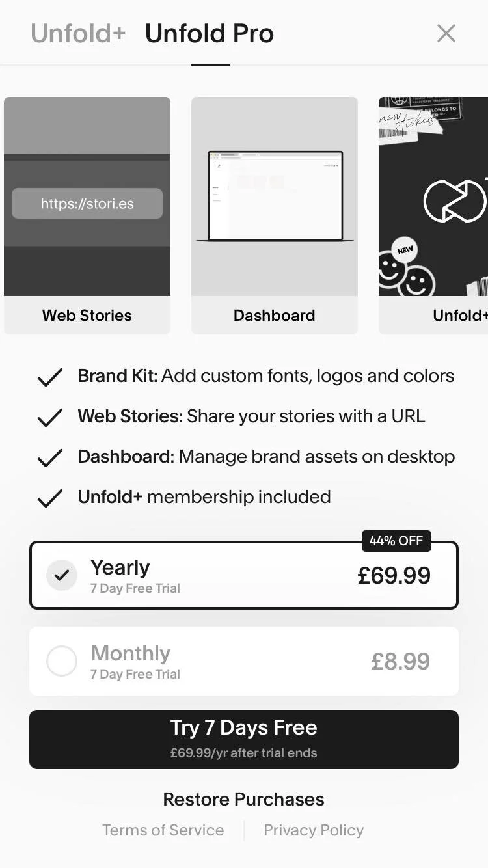Close the Unfold Pro subscription screen

[x=446, y=33]
